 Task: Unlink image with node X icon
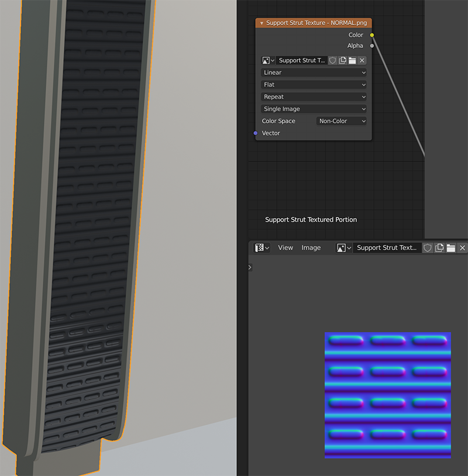tap(362, 60)
